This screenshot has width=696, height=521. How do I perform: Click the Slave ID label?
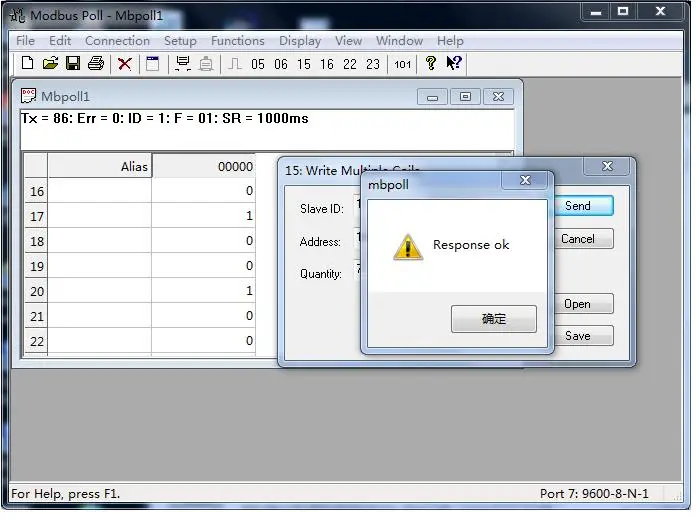pos(322,209)
